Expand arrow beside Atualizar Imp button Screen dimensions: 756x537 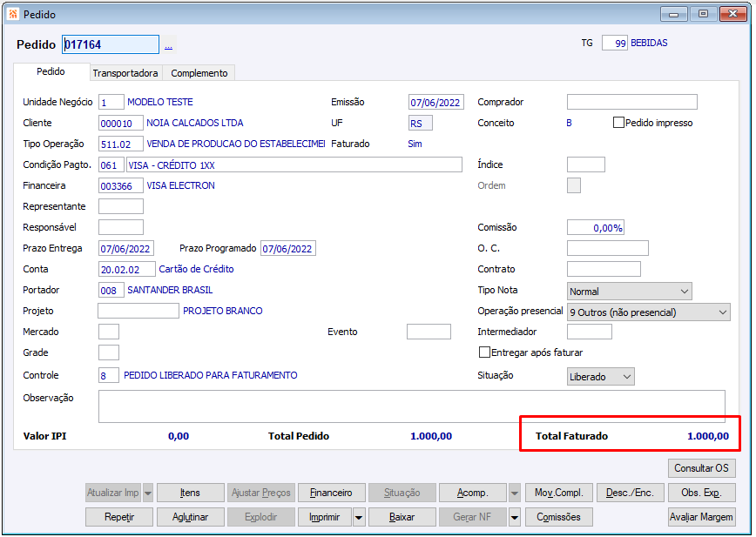[x=148, y=493]
